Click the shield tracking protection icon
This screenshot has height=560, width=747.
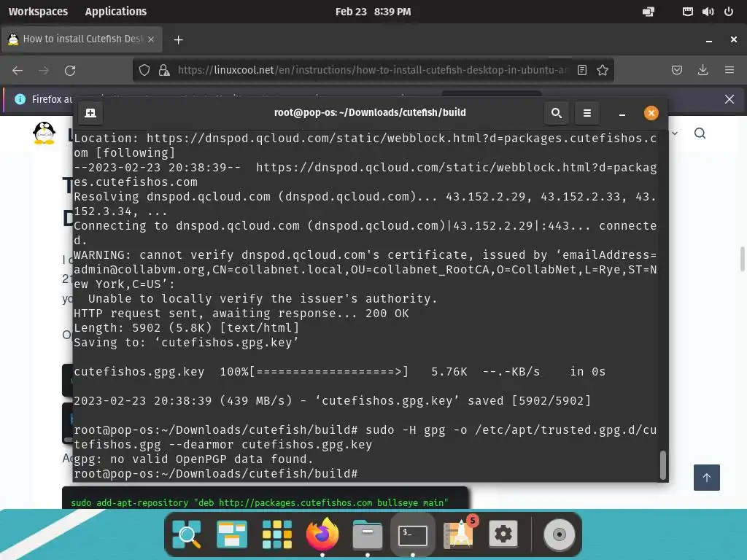144,71
